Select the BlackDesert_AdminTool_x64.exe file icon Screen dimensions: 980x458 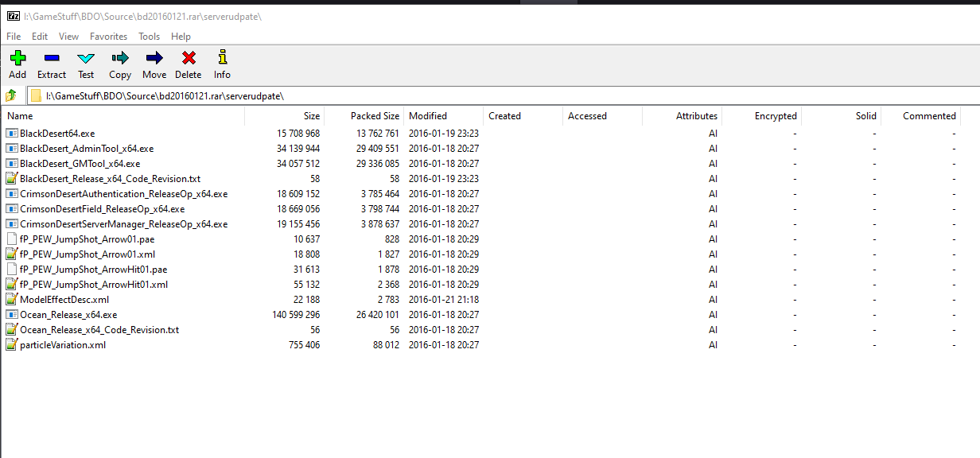(x=11, y=149)
